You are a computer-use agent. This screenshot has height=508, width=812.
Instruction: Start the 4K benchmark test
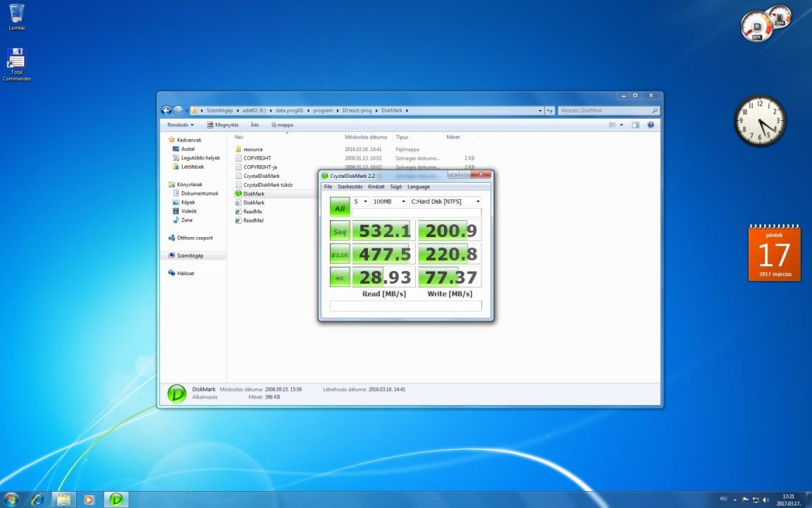340,277
